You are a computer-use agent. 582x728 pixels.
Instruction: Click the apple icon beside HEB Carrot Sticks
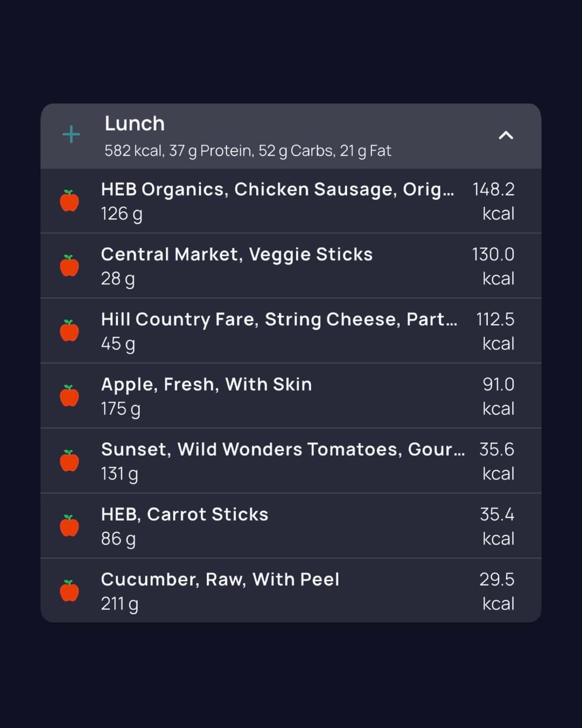pyautogui.click(x=70, y=526)
